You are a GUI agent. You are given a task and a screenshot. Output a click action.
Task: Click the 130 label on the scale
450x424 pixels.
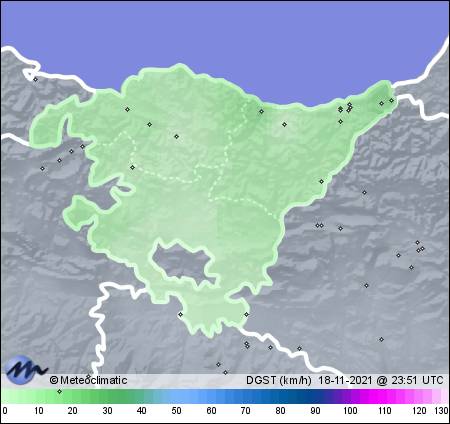click(441, 411)
